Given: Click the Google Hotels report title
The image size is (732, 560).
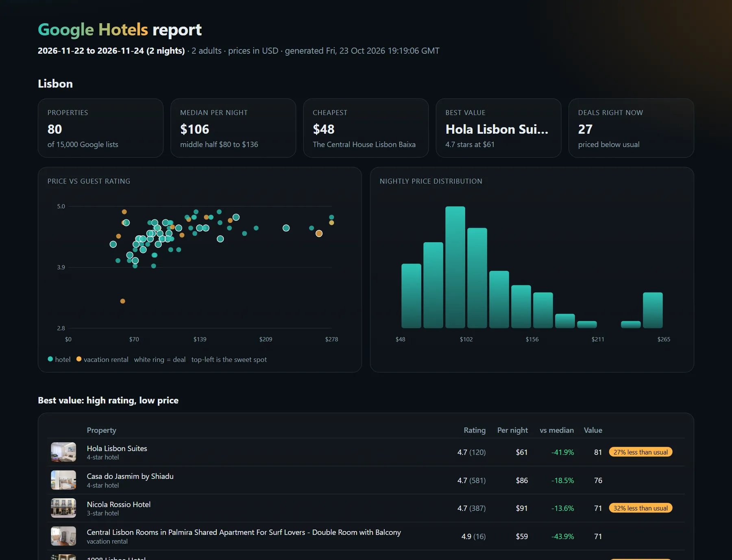Looking at the screenshot, I should 120,30.
